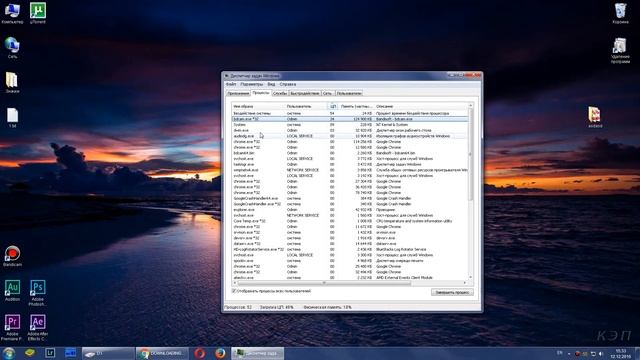The height and width of the screenshot is (360, 640).
Task: Click the process list vertical scrollbar thumb
Action: click(470, 154)
